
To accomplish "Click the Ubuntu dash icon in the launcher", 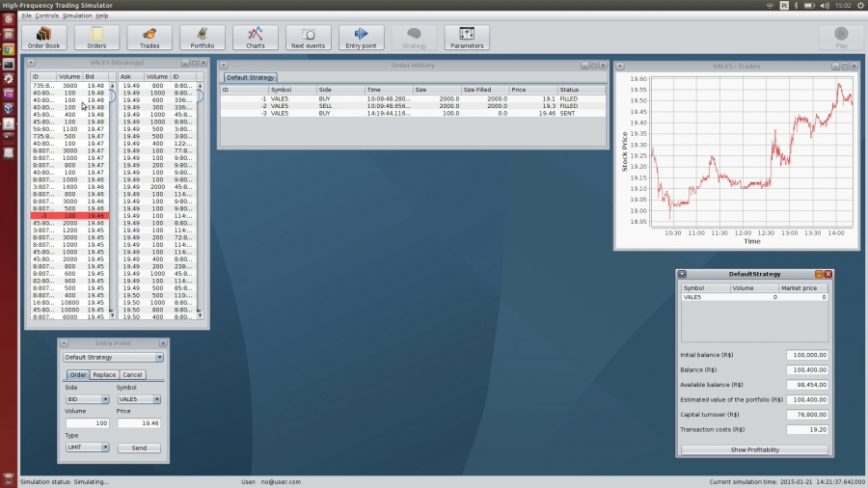I will (9, 19).
